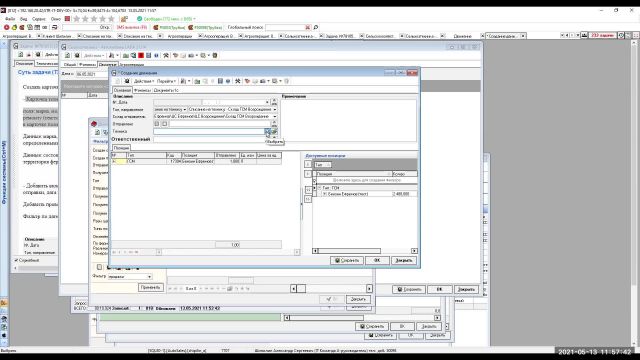Click the blue info icon in Сельхозтехника window toolbar
The height and width of the screenshot is (360, 640).
click(x=156, y=56)
